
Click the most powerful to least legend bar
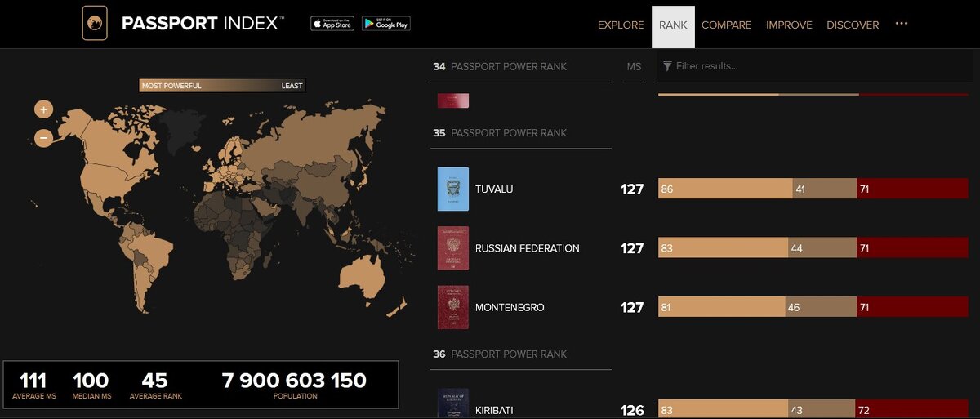[222, 86]
